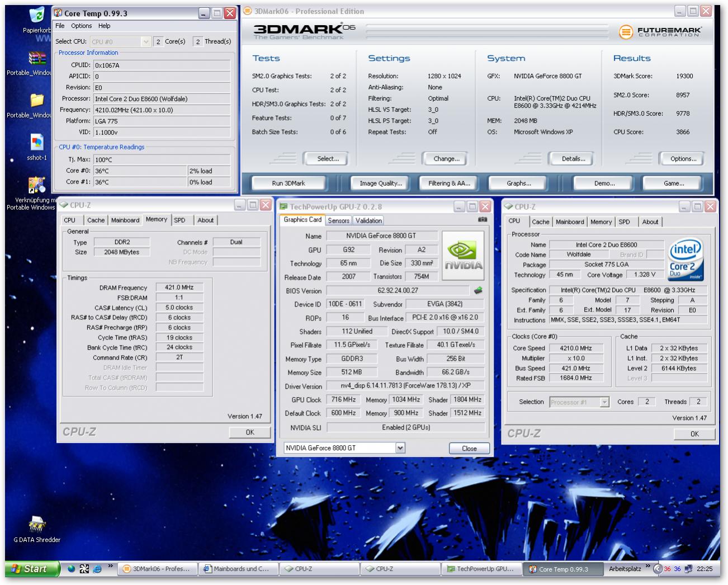728x585 pixels.
Task: Click the first red 36 Core Temp tray icon
Action: coord(667,569)
